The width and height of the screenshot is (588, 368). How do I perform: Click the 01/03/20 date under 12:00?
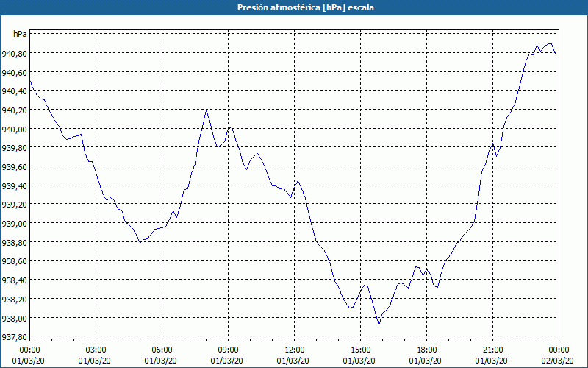[x=293, y=361]
